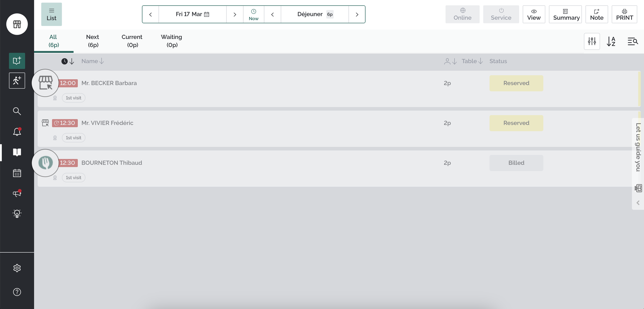The height and width of the screenshot is (309, 644).
Task: Enable the Service toggle
Action: point(501,14)
